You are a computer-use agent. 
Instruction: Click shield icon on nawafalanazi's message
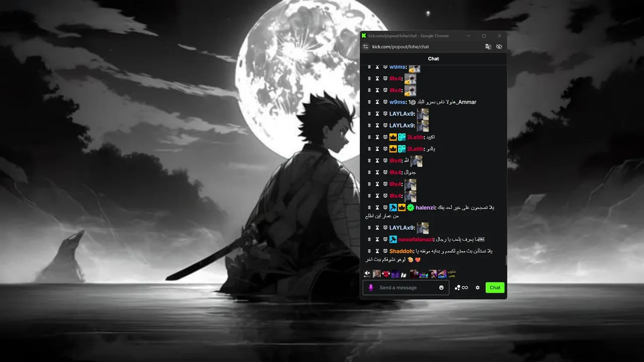coord(385,239)
